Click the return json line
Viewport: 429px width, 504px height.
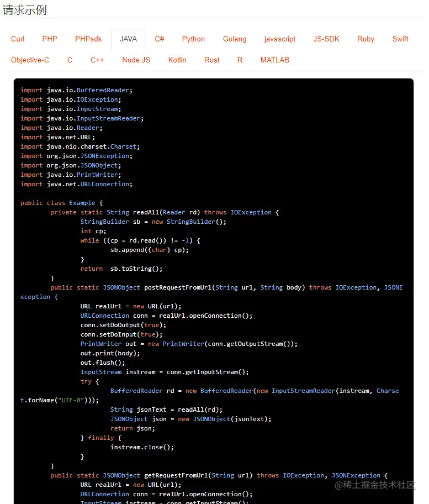133,428
